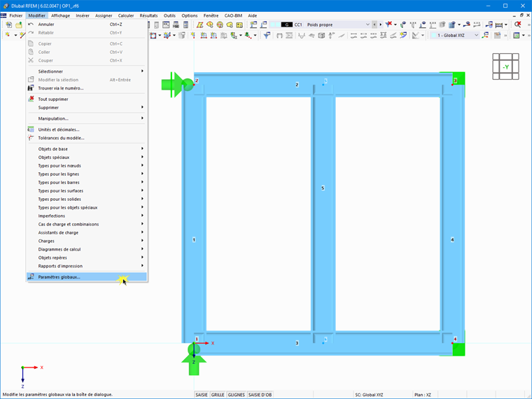Click member label 5 on center column

(x=323, y=188)
